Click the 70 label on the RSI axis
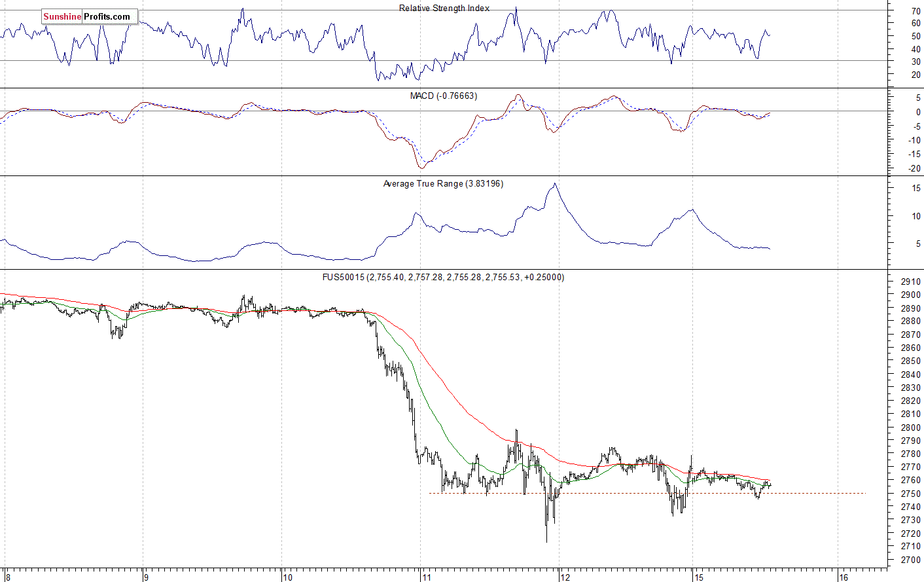924x582 pixels. tap(915, 11)
